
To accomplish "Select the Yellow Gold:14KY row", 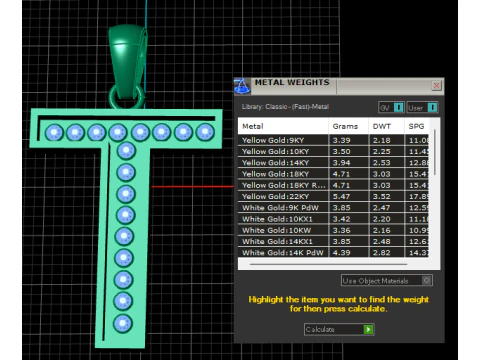I will tap(333, 163).
